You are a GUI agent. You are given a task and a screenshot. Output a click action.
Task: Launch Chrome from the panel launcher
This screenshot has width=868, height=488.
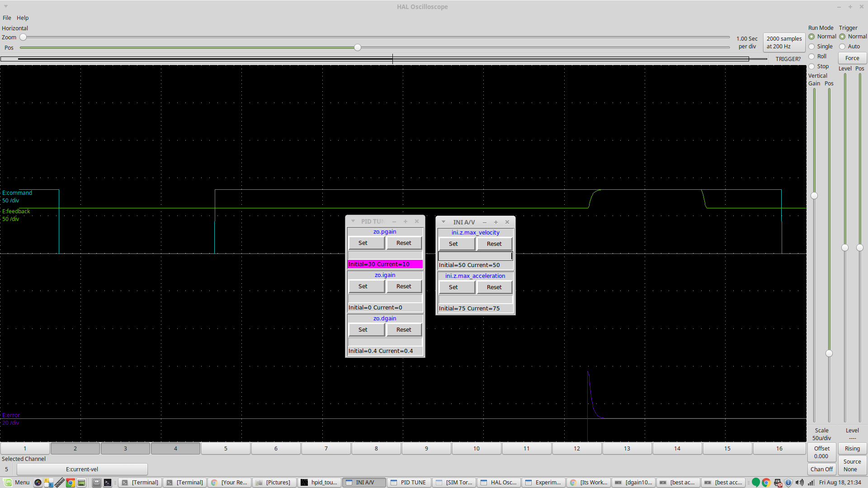(71, 483)
